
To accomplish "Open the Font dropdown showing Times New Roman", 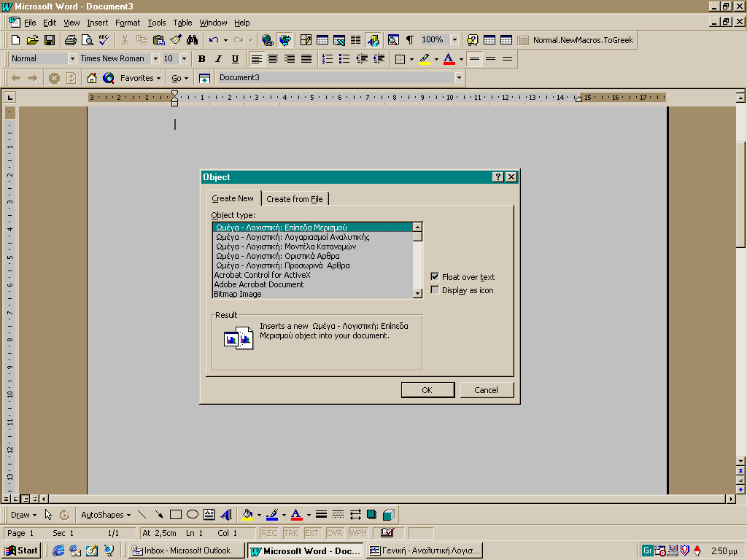I will click(x=155, y=58).
